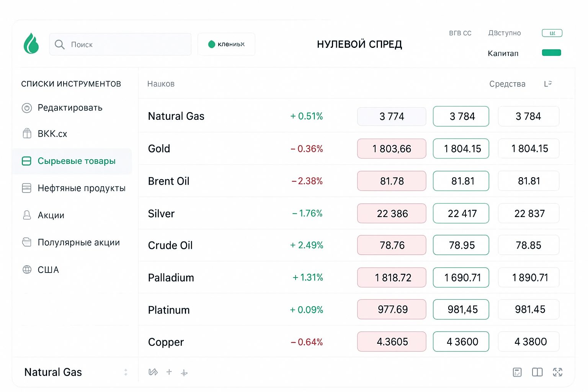Open the Акции list in the sidebar
The width and height of the screenshot is (588, 392).
pos(51,216)
